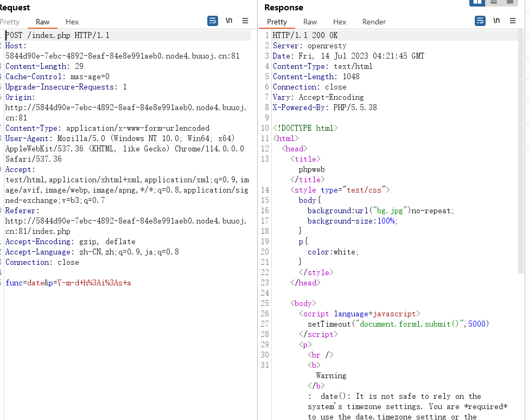Select the Raw tab in Request
The image size is (529, 420).
tap(42, 22)
